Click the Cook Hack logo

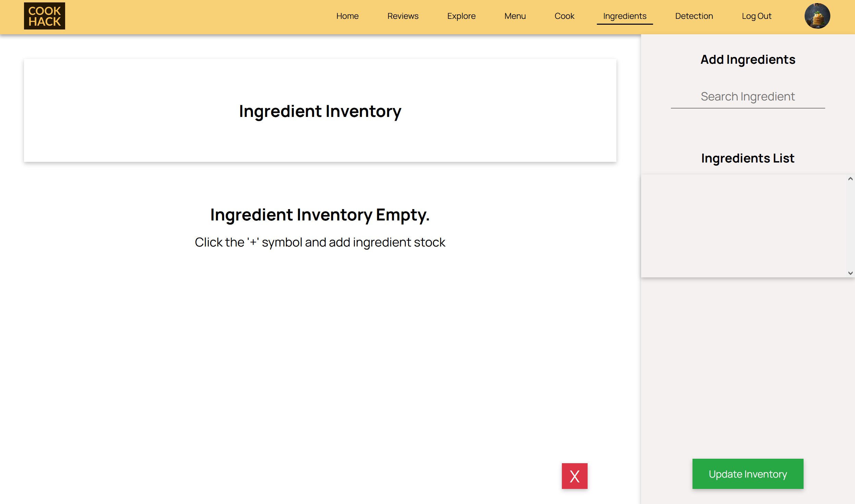(45, 16)
